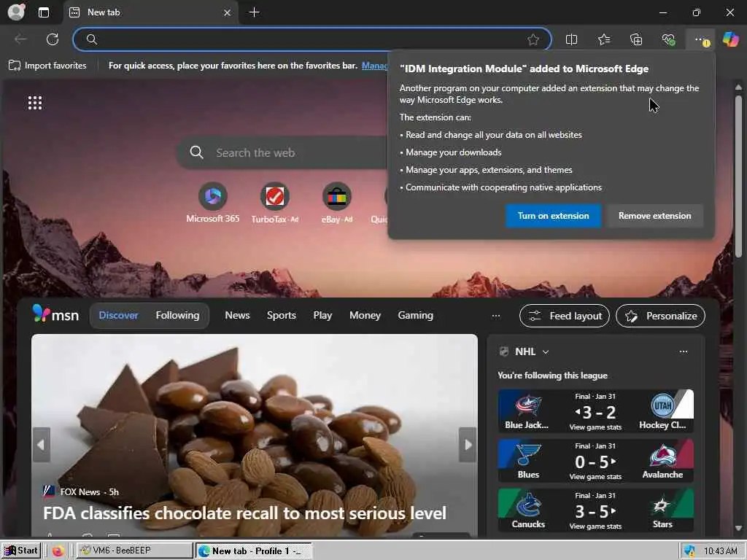Open Microsoft 365 quick link

pyautogui.click(x=212, y=203)
